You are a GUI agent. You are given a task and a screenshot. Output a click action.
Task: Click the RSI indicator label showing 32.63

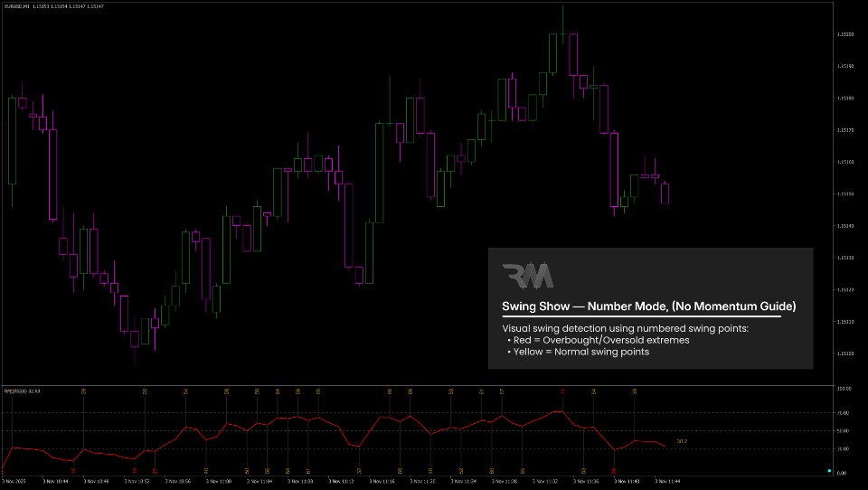[x=22, y=391]
